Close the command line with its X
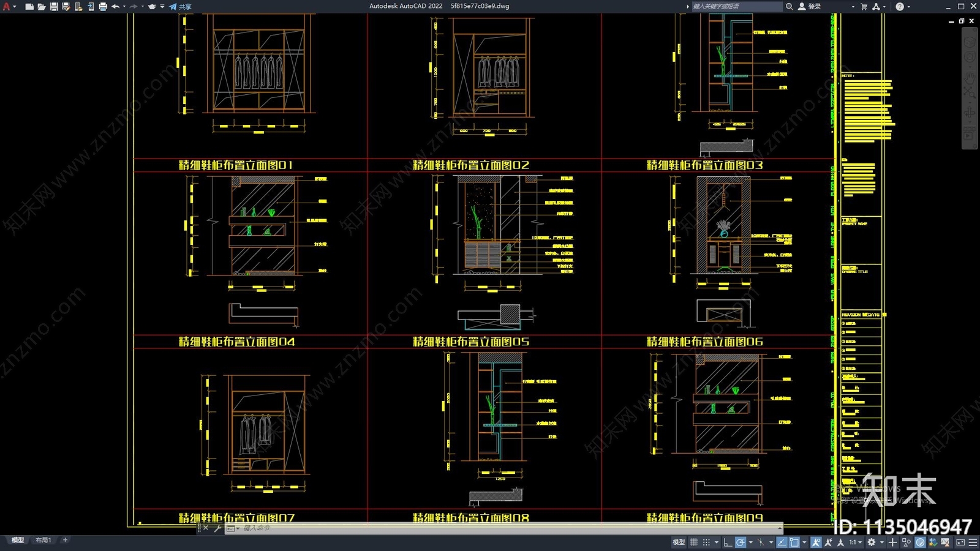The width and height of the screenshot is (980, 551). point(206,528)
